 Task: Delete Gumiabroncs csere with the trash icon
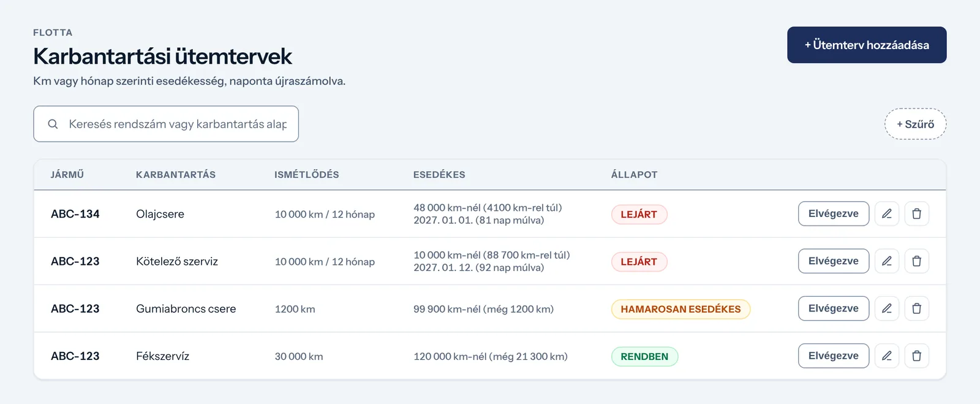tap(917, 308)
